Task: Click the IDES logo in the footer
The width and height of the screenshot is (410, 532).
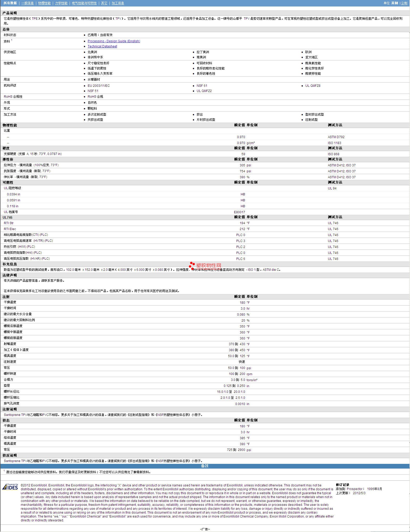Action: 10,487
